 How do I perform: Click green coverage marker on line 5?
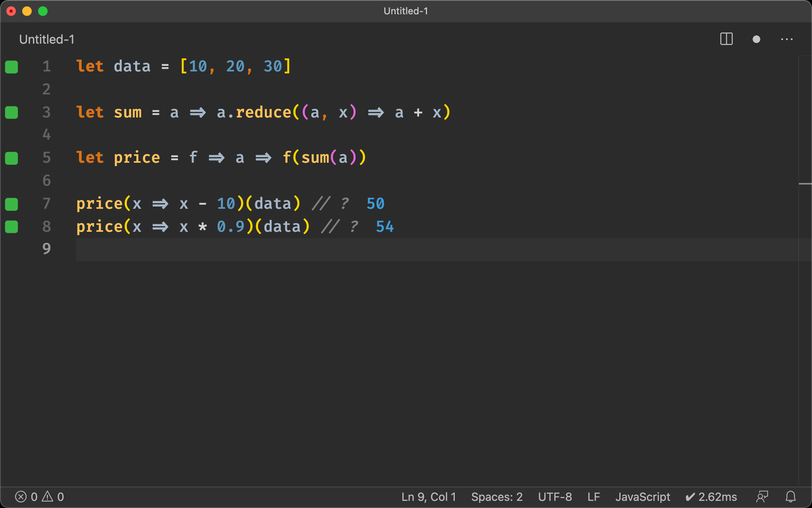[x=11, y=158]
